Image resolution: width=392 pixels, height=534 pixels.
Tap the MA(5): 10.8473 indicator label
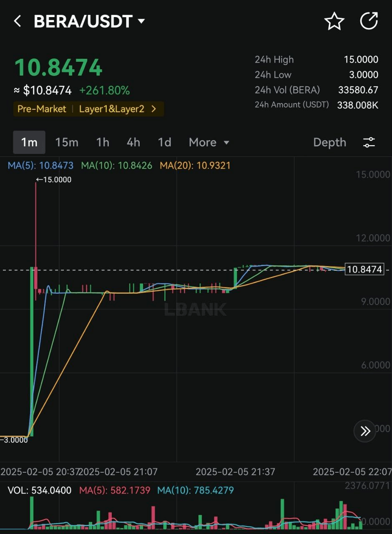tap(40, 166)
